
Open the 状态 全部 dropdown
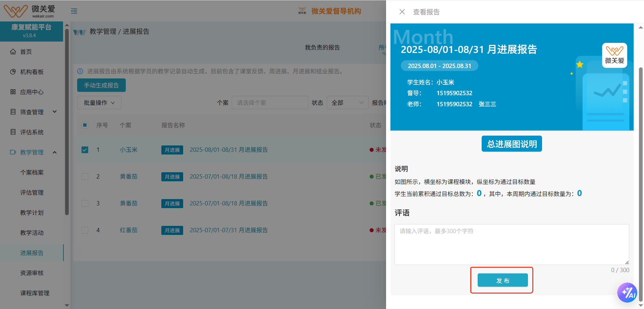[347, 103]
